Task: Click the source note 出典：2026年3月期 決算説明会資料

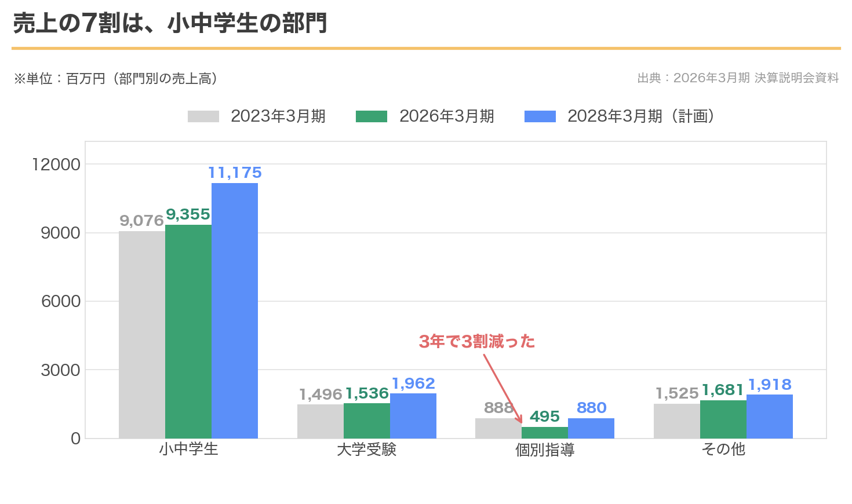Action: click(738, 78)
